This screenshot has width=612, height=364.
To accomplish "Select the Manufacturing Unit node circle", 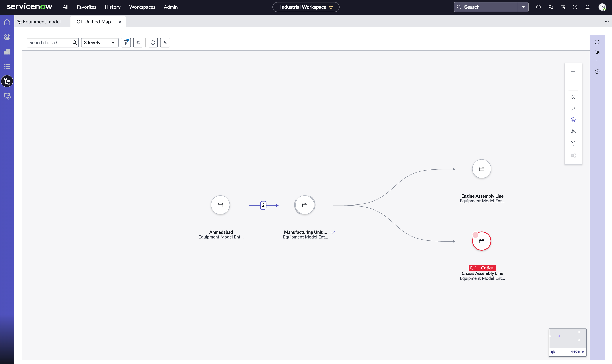I will pos(305,205).
